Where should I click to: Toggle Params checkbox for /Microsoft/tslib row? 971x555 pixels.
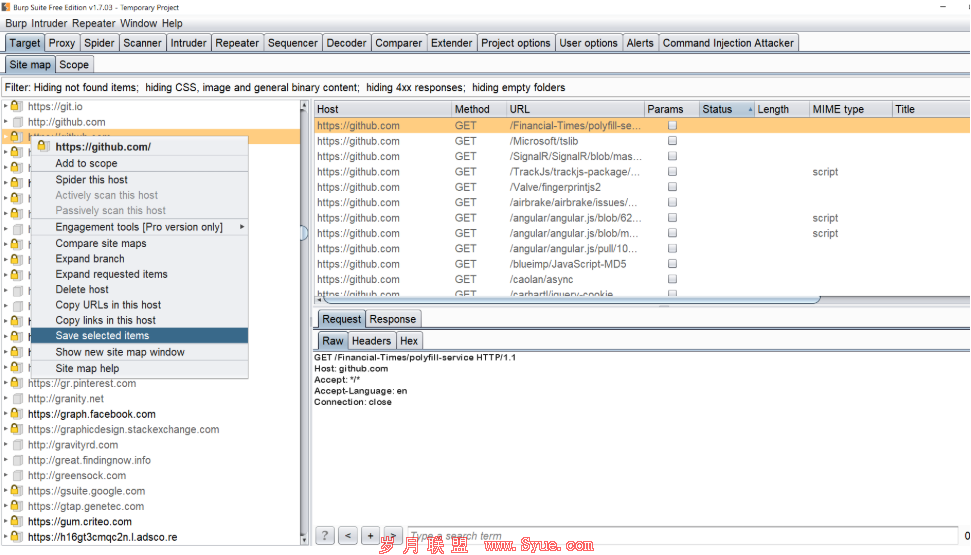[x=673, y=141]
